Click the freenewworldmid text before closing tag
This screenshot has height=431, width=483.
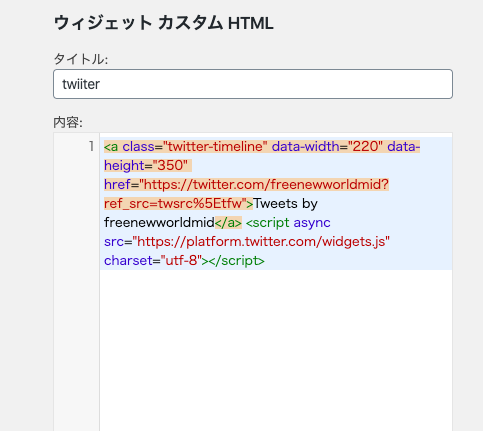coord(159,223)
